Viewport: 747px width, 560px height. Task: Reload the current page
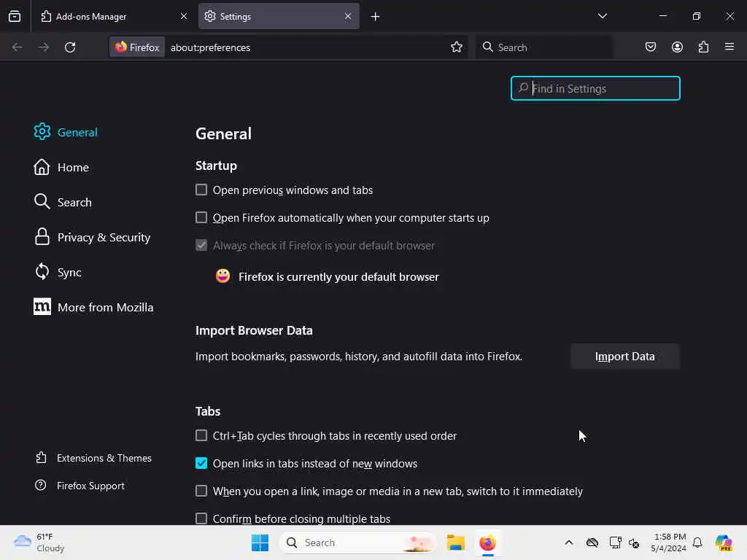pos(70,47)
